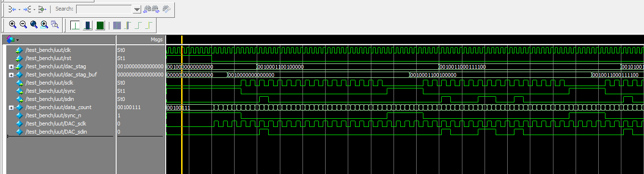Click the search options hammer icon
This screenshot has height=174, width=644.
[x=167, y=9]
